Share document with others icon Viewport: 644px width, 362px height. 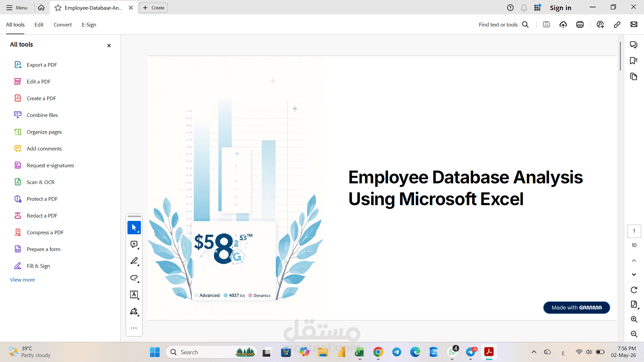(x=600, y=24)
